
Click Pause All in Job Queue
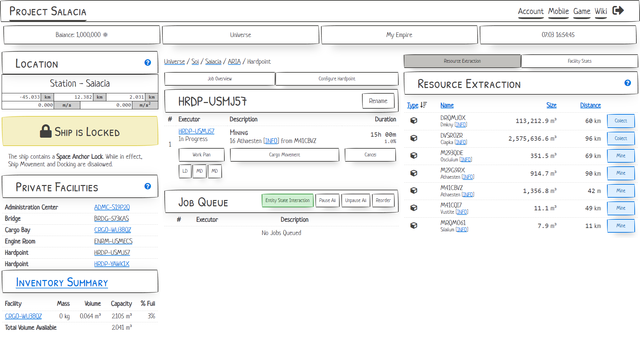(327, 200)
